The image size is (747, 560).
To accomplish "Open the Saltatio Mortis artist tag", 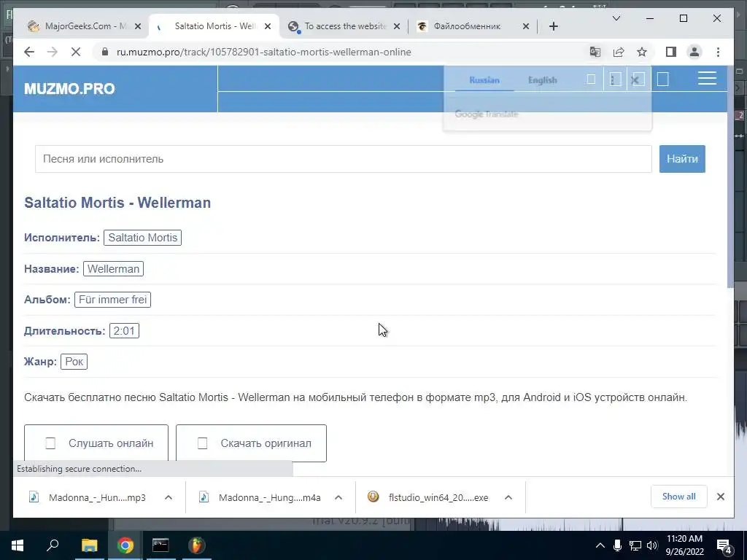I will 142,238.
